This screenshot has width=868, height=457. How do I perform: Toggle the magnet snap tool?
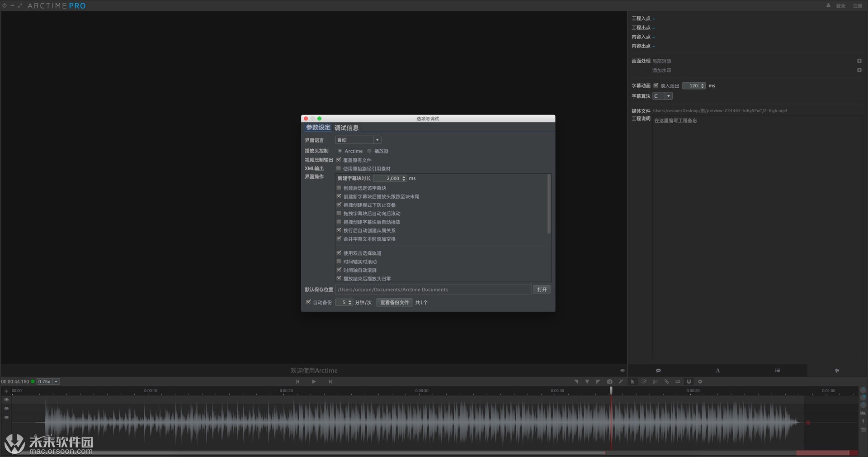[x=689, y=381]
